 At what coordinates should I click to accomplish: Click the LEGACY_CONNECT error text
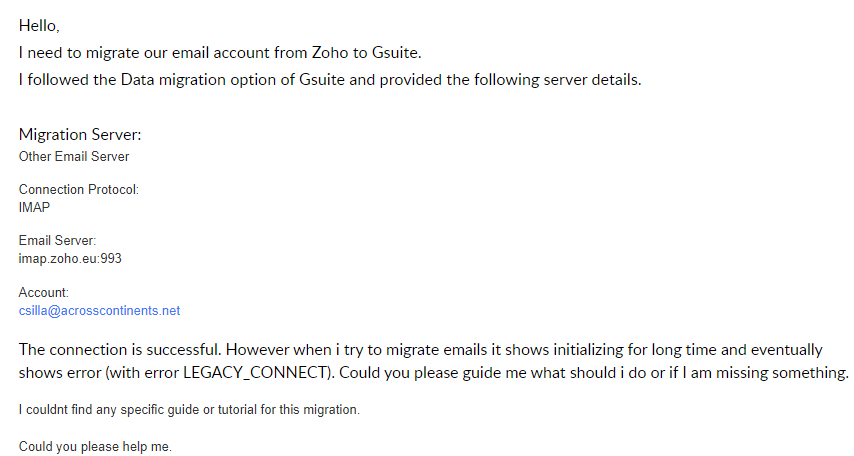pyautogui.click(x=255, y=373)
